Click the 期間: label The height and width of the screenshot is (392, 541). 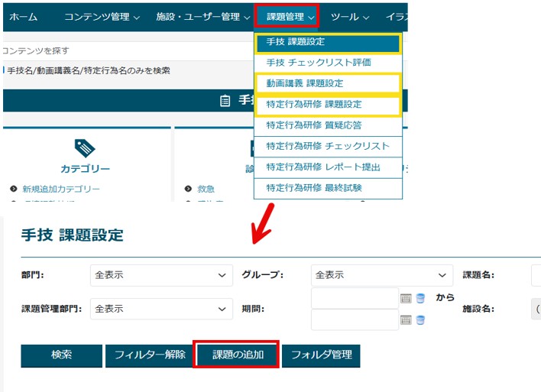click(253, 309)
